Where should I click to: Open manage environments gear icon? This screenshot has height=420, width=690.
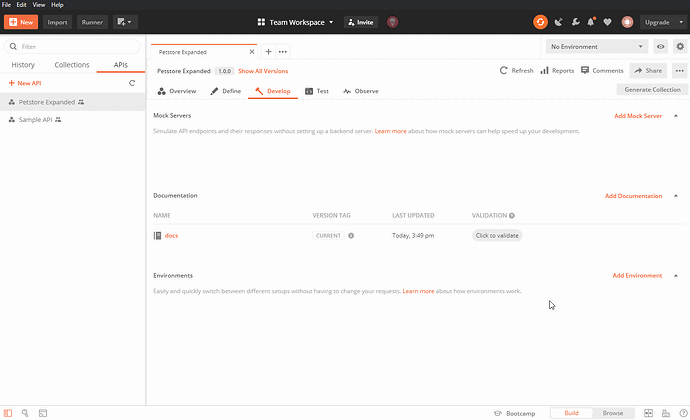tap(680, 46)
